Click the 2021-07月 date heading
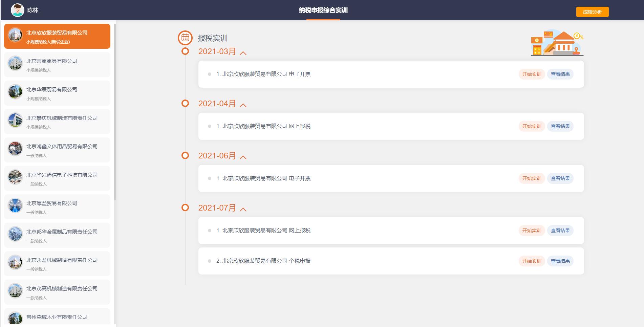The height and width of the screenshot is (327, 644). coord(217,208)
